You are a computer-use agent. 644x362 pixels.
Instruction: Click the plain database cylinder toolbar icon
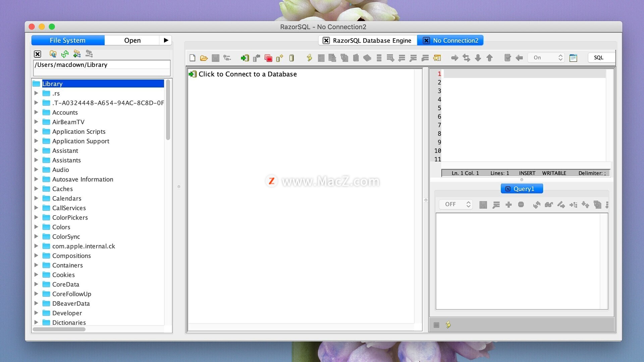click(291, 58)
